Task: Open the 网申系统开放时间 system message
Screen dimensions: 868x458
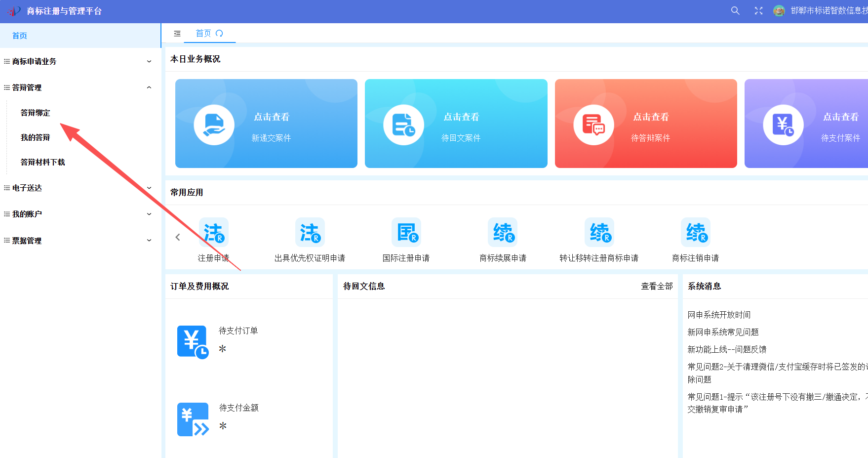Action: [719, 315]
